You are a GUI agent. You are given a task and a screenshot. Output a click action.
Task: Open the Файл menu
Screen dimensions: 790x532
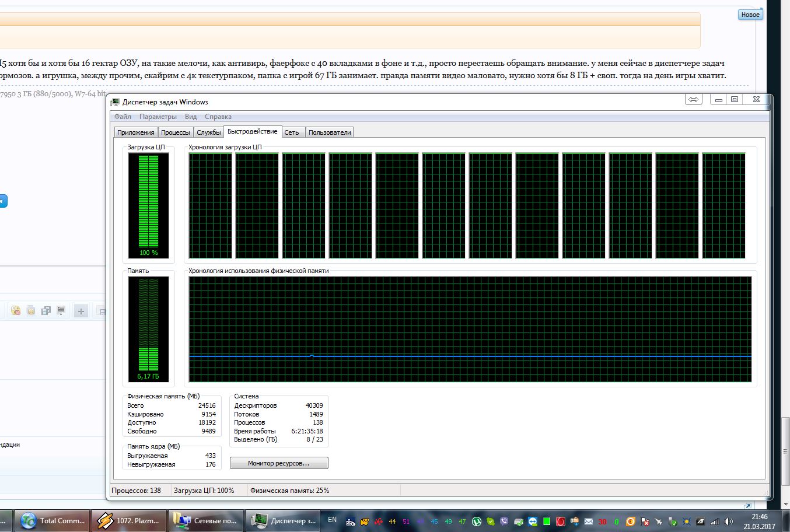(123, 117)
